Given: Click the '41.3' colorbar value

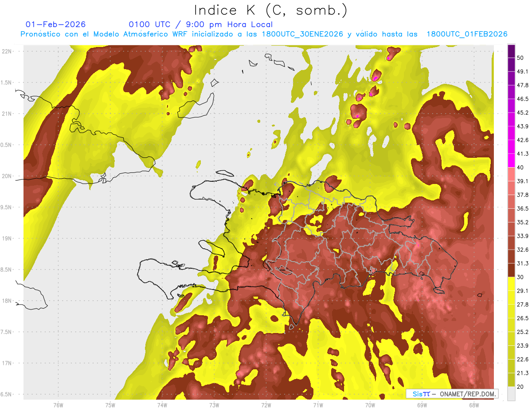Looking at the screenshot, I should pyautogui.click(x=523, y=154).
